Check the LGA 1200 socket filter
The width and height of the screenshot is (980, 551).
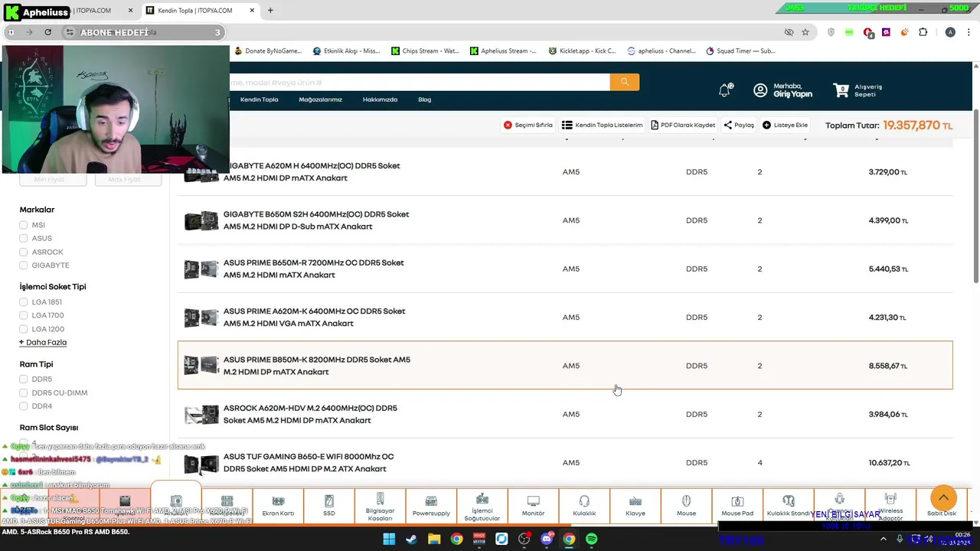click(24, 329)
